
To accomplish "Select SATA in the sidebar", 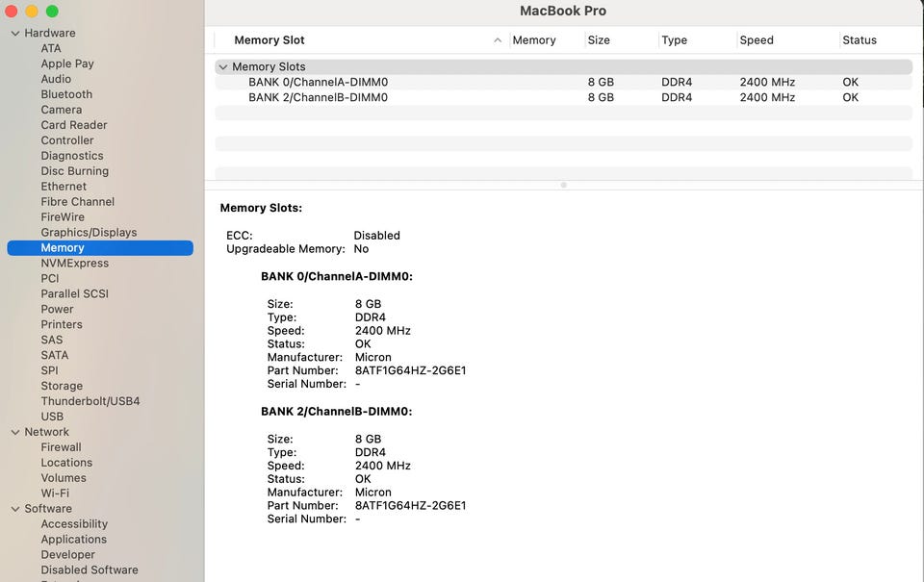I will click(x=55, y=355).
